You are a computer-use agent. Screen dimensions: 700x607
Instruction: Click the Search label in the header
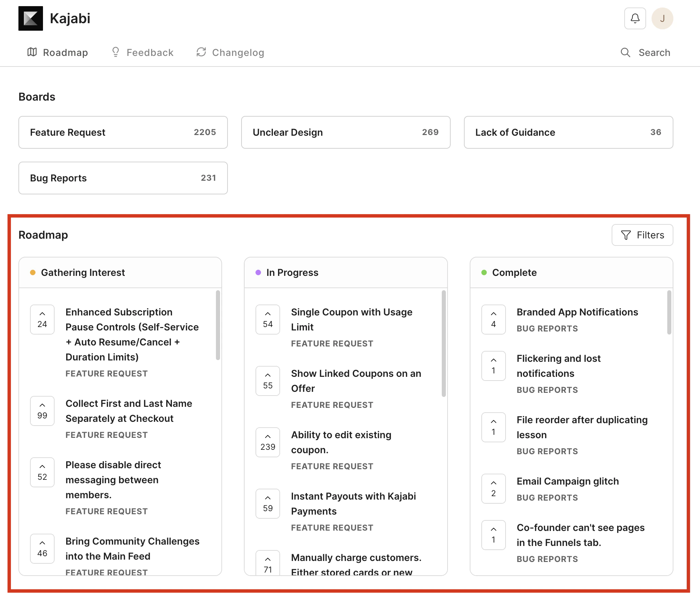[x=654, y=53]
